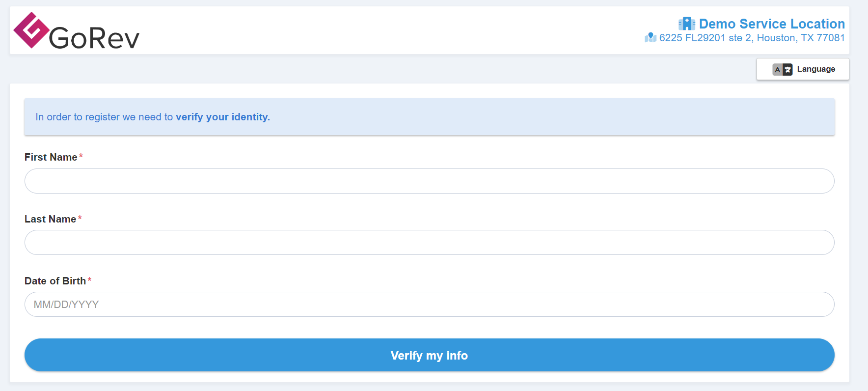
Task: Click the bold 'verify your identity' text
Action: (x=223, y=117)
